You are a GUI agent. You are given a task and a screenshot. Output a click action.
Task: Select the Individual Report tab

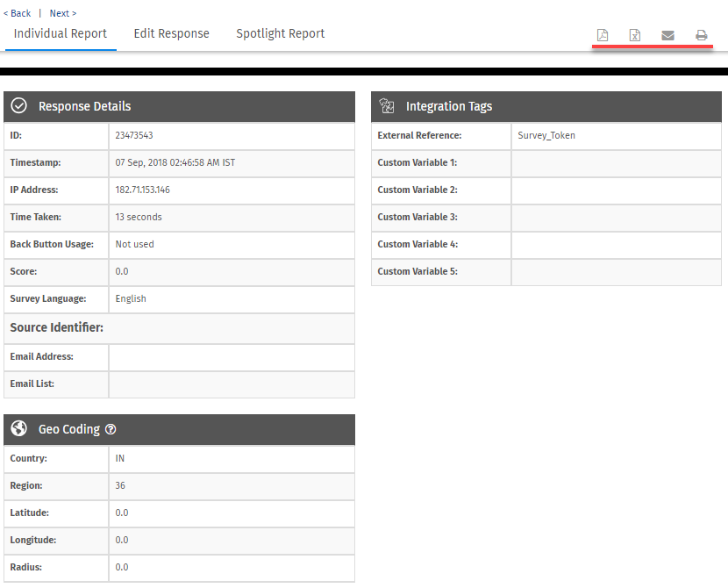coord(60,33)
